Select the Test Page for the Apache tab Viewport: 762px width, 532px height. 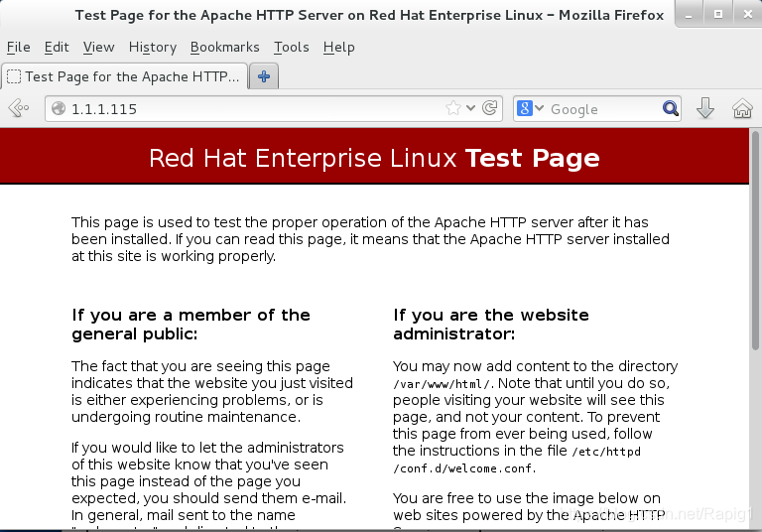click(x=124, y=76)
